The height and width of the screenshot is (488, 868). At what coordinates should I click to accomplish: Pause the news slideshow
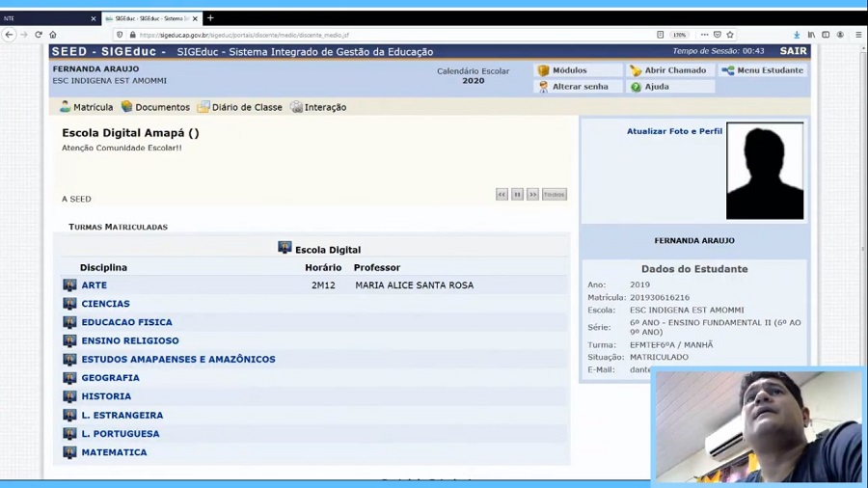517,194
